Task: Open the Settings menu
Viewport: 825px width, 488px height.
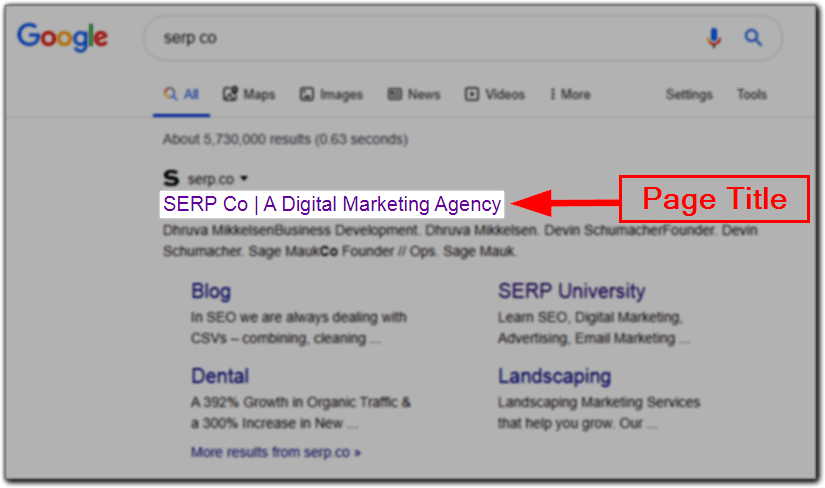Action: click(689, 95)
